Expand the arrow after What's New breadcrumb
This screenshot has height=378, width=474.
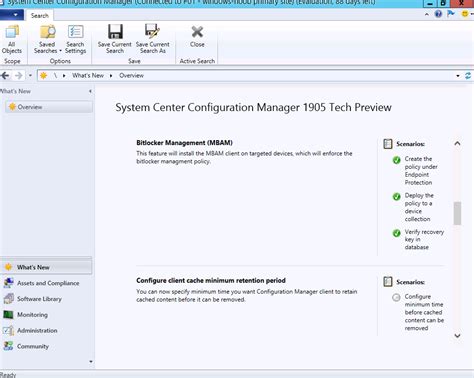point(111,76)
